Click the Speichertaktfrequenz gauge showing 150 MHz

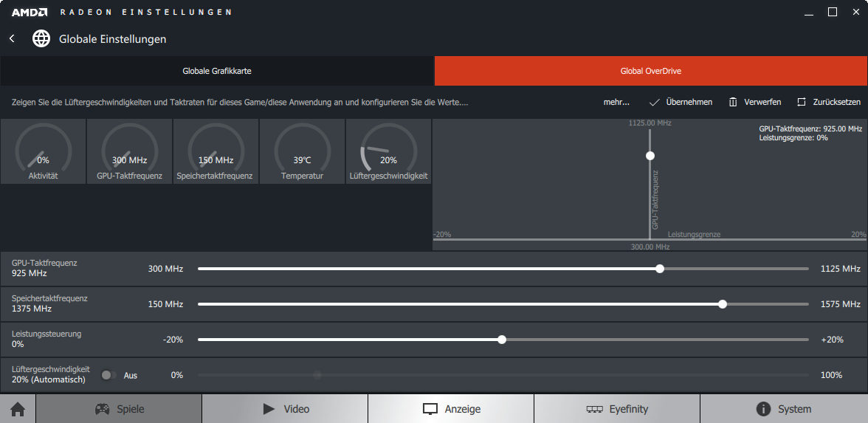pyautogui.click(x=216, y=151)
